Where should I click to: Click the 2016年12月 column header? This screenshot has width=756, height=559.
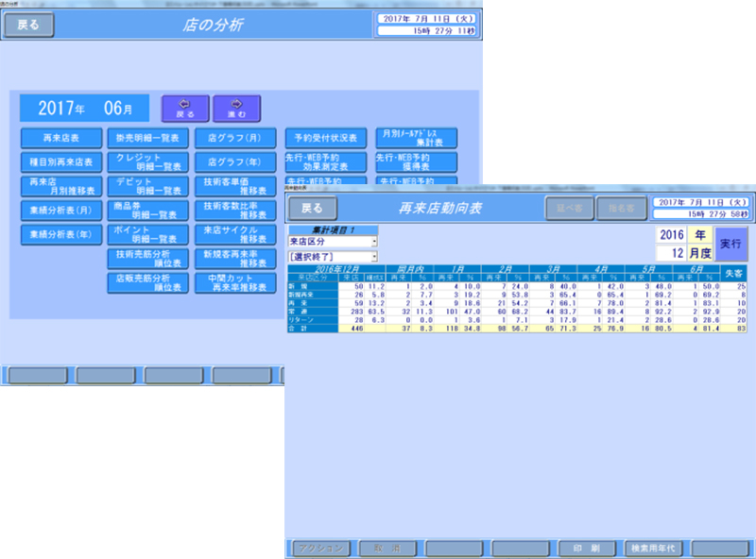pyautogui.click(x=336, y=269)
